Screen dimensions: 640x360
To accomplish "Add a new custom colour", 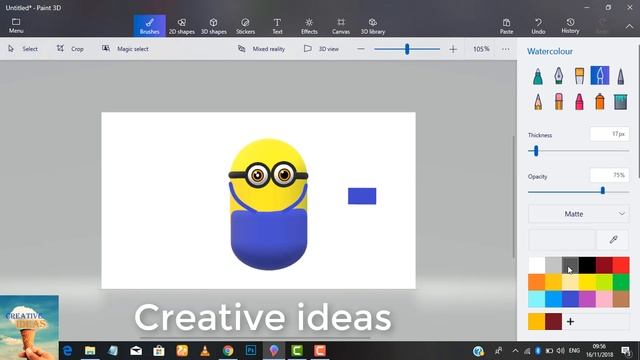I will pyautogui.click(x=570, y=322).
